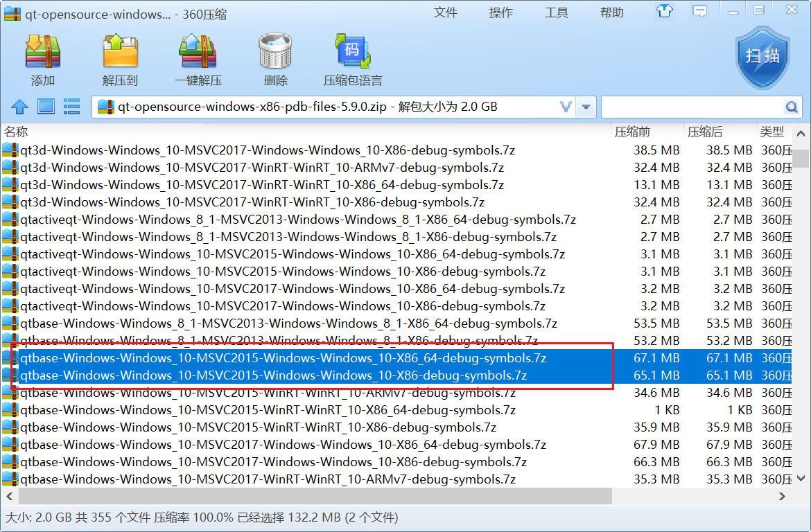The image size is (811, 532).
Task: Click the vertical scrollbar up arrow
Action: pos(801,134)
